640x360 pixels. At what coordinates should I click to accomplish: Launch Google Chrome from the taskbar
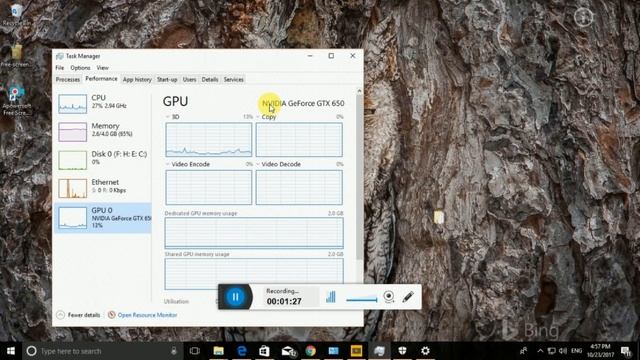pyautogui.click(x=311, y=351)
